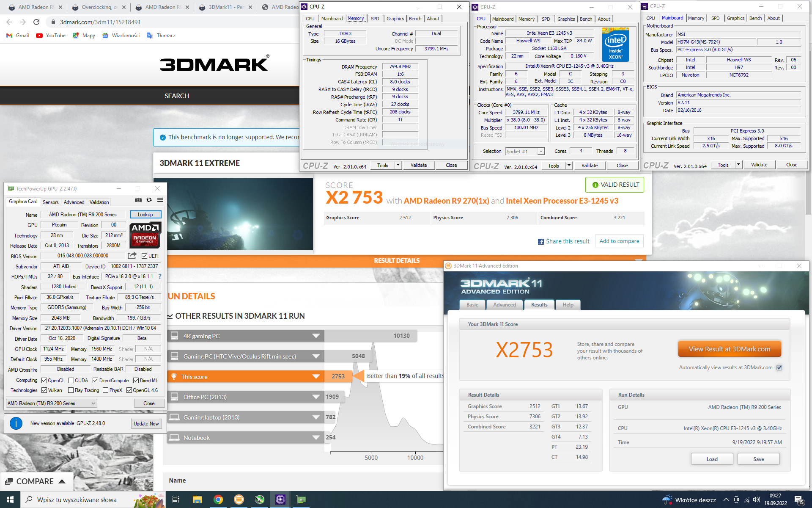This screenshot has height=508, width=812.
Task: Open GPU-Z hamburger menu icon
Action: (160, 200)
